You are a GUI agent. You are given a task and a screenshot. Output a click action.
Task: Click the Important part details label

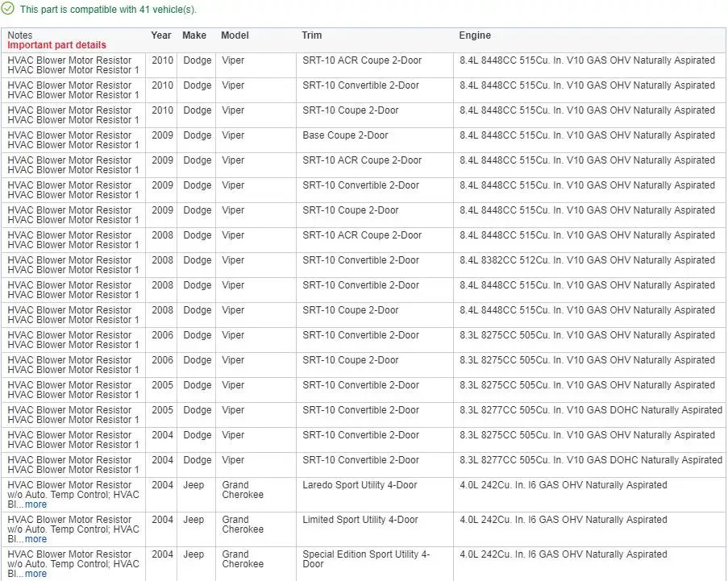(56, 45)
